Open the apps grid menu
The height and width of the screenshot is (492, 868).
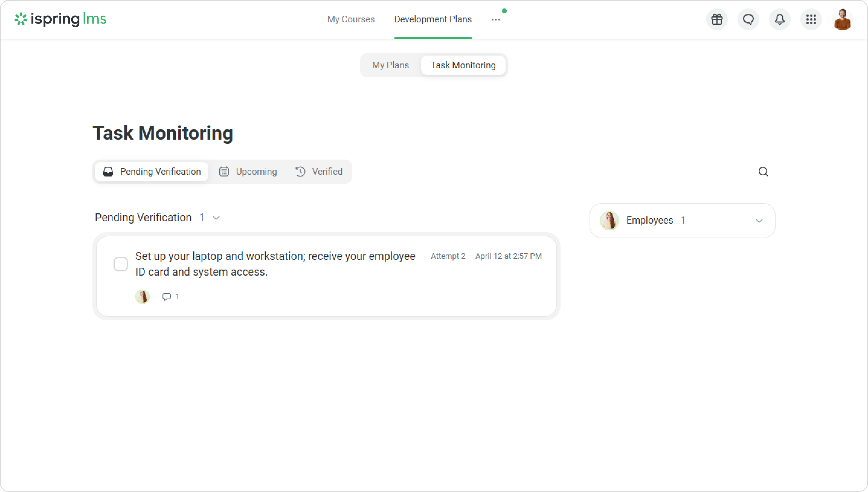811,19
